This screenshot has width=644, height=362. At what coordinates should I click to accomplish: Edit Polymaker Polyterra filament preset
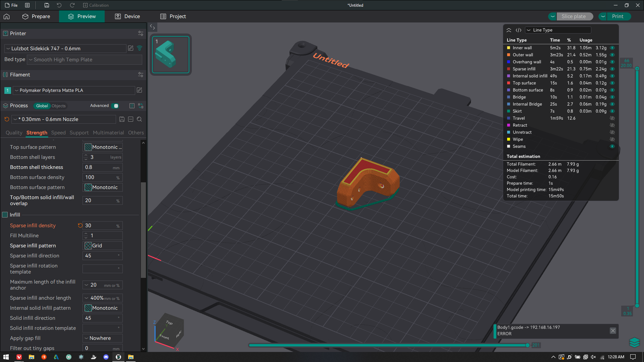click(x=140, y=90)
